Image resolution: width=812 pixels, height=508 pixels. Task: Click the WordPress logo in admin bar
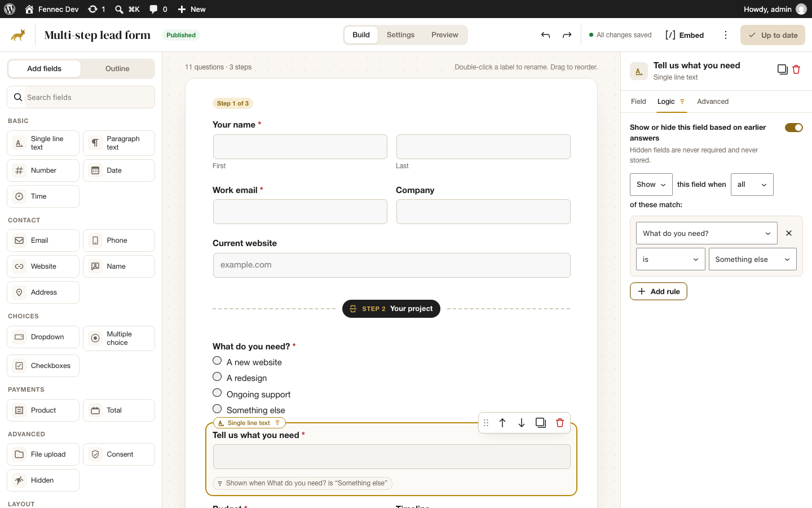[10, 9]
